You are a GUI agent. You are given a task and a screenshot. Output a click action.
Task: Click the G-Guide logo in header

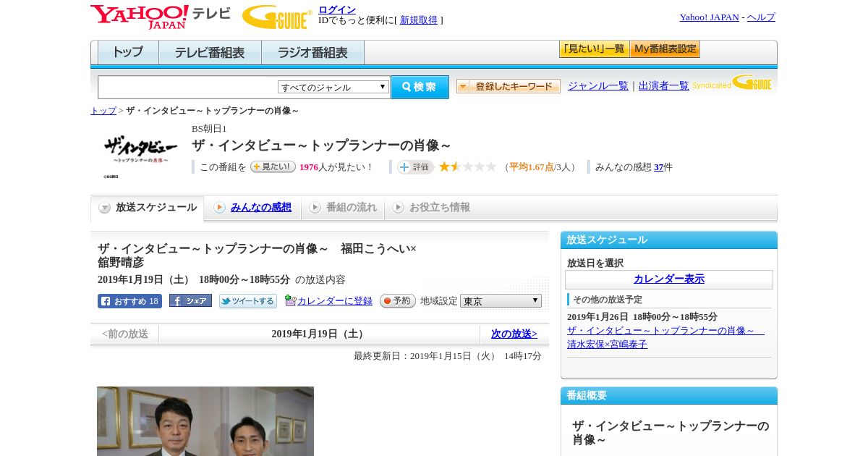[277, 17]
